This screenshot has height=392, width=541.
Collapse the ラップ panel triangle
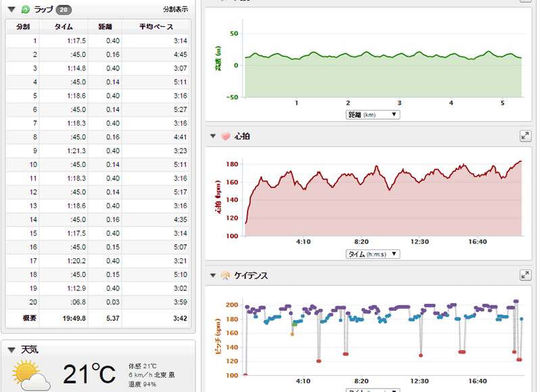[x=11, y=10]
